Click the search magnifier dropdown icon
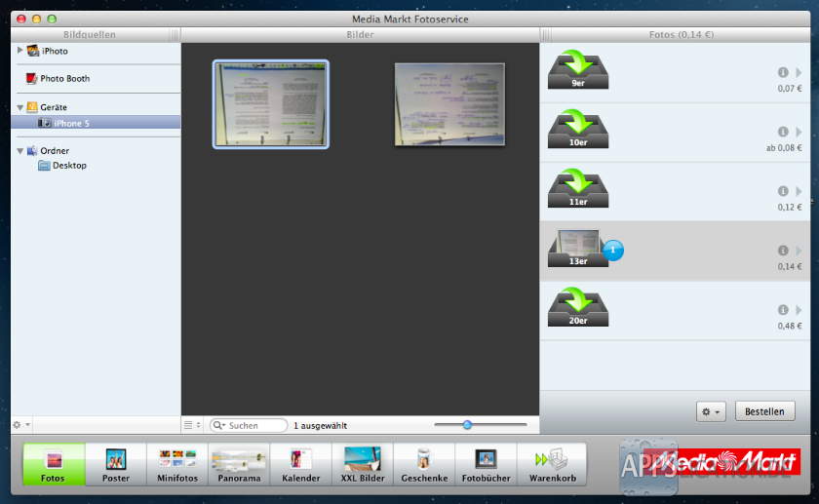 (x=218, y=425)
